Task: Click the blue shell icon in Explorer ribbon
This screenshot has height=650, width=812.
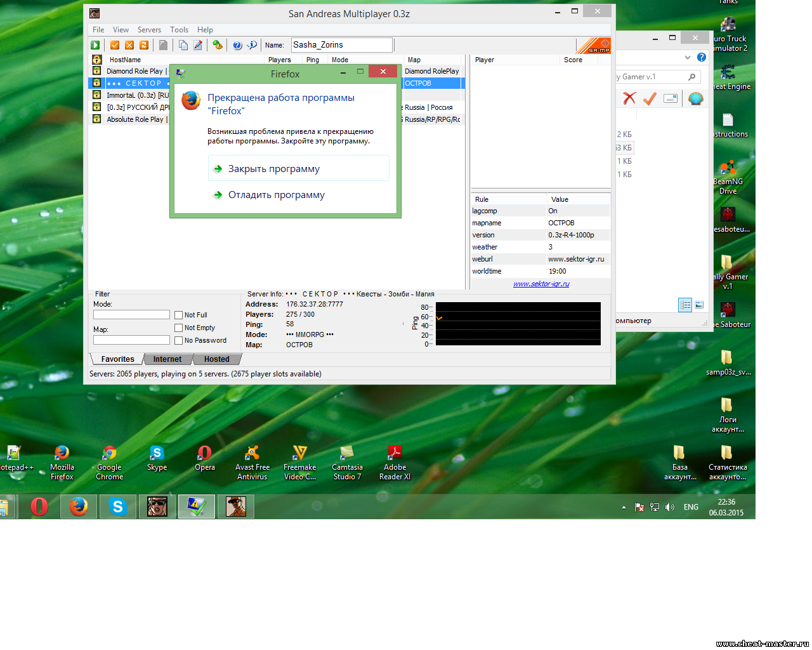Action: [696, 98]
